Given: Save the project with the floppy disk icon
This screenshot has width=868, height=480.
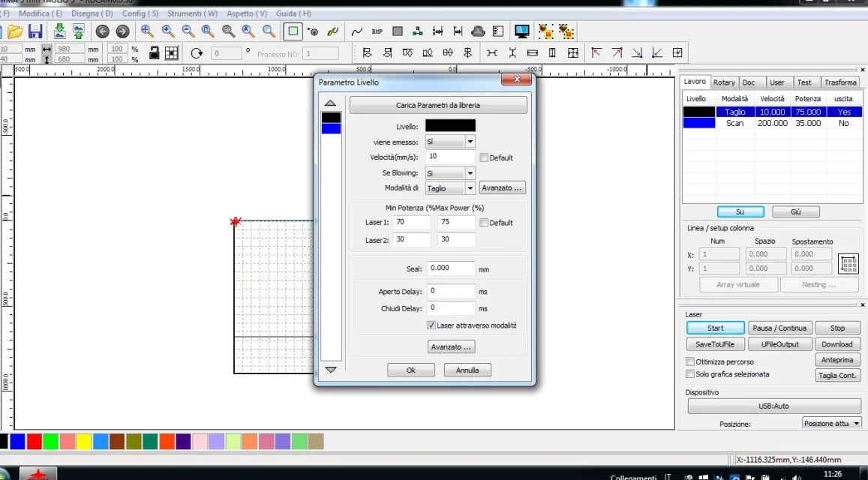Looking at the screenshot, I should click(x=35, y=31).
